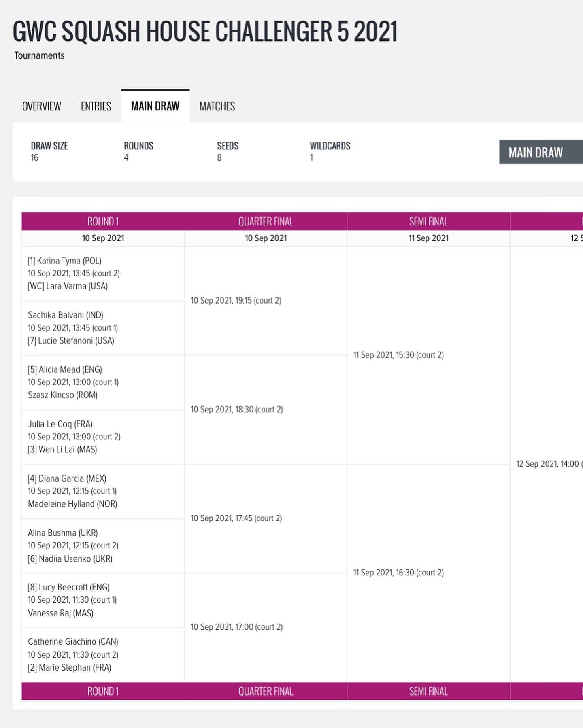Click the 11:30 court 1 match time
The height and width of the screenshot is (728, 583).
coord(72,600)
